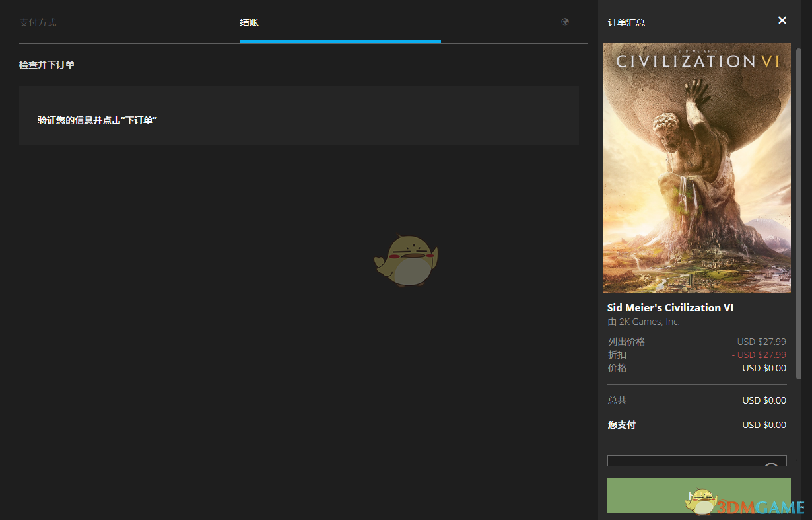Click the 列出价格 label
This screenshot has width=812, height=520.
(626, 342)
